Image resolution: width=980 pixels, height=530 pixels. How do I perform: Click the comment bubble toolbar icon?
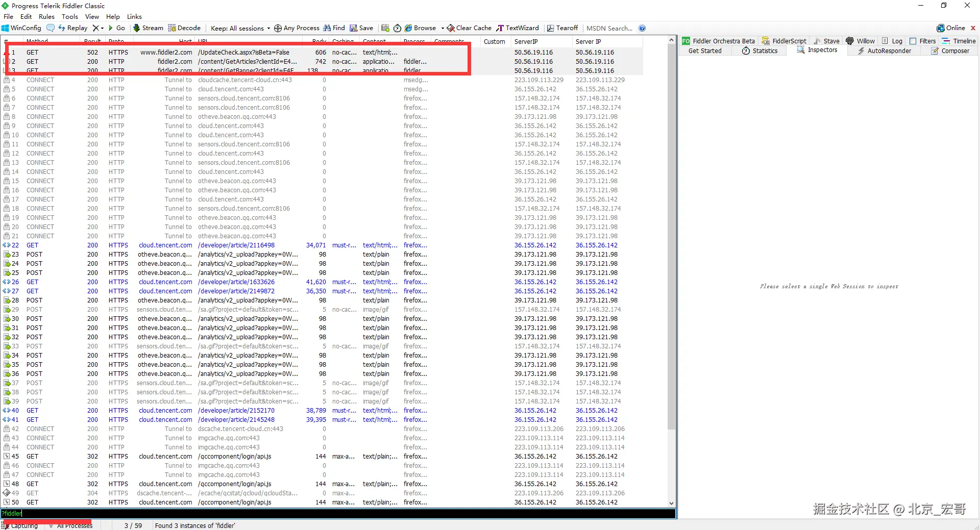point(50,28)
